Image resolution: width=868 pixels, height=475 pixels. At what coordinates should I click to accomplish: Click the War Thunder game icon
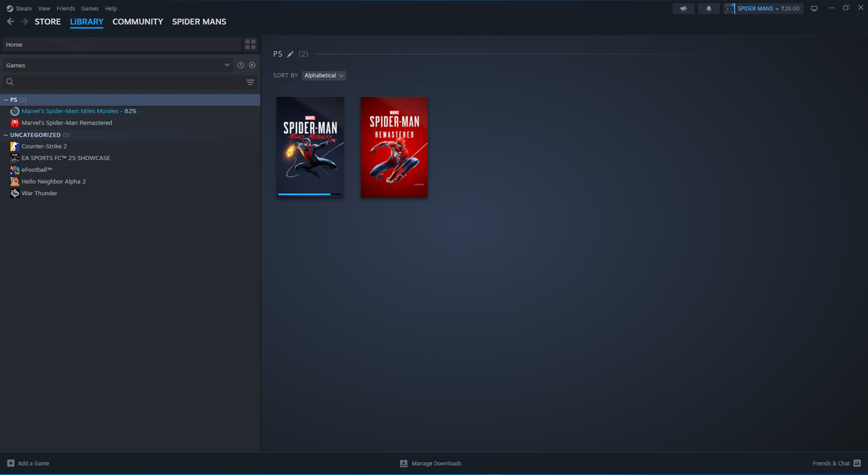coord(15,193)
